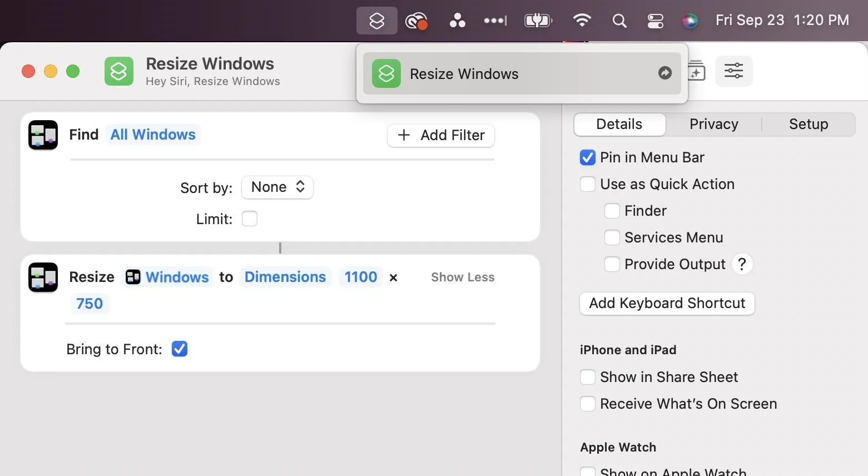Open Sort by None dropdown
868x476 pixels.
277,187
